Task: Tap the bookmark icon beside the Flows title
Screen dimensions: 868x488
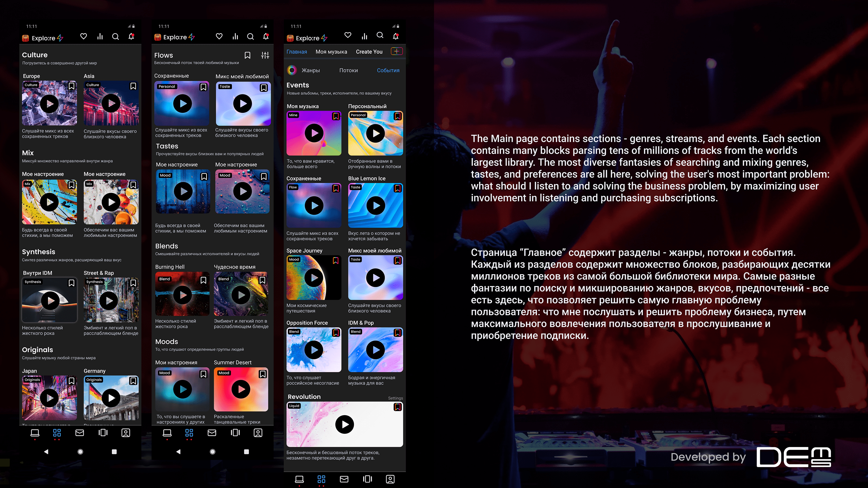Action: [247, 55]
